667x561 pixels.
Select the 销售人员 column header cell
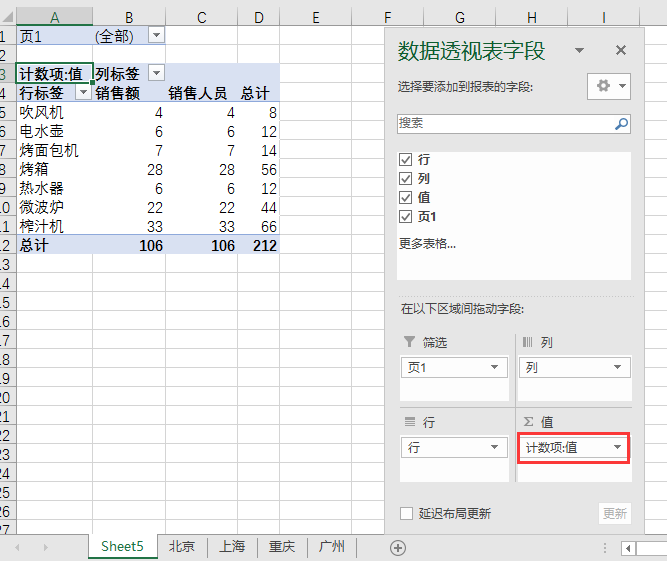click(x=202, y=93)
